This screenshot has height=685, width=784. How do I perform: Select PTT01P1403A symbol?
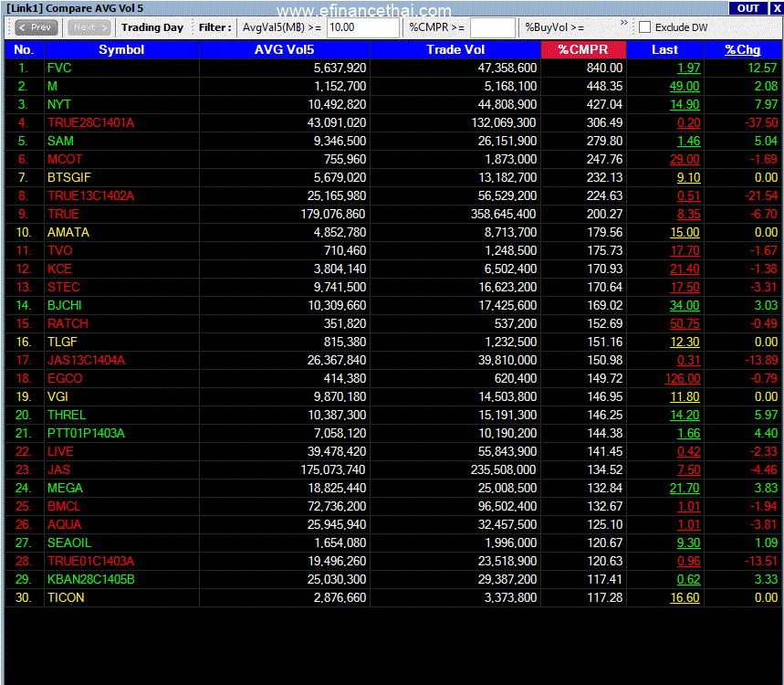click(x=86, y=433)
